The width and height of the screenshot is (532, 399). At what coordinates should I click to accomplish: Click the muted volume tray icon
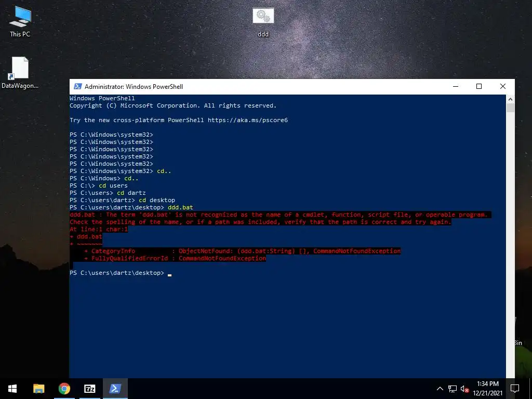click(x=464, y=389)
